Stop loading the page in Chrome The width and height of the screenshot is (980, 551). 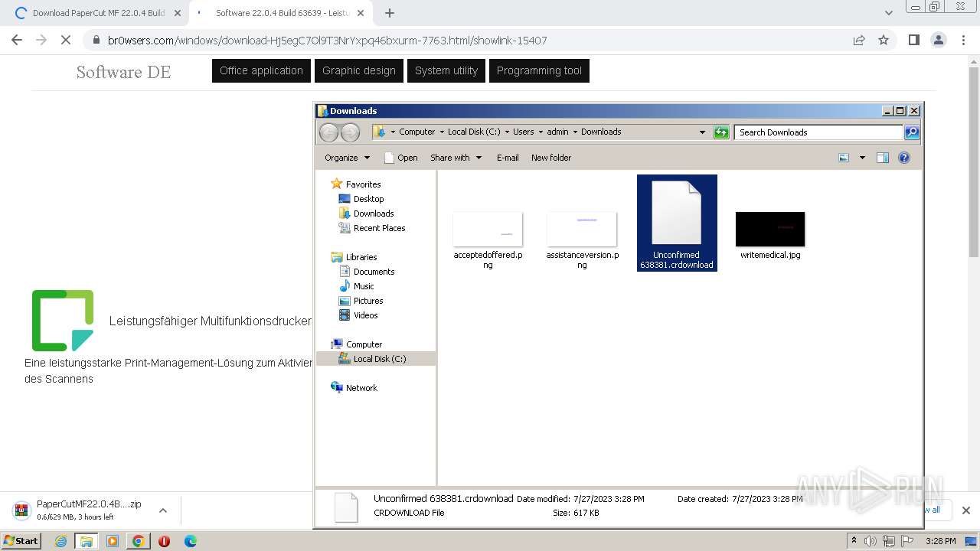pyautogui.click(x=66, y=40)
